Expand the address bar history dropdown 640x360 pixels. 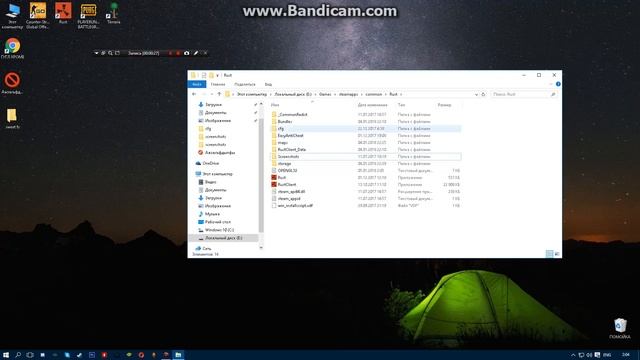[x=476, y=94]
